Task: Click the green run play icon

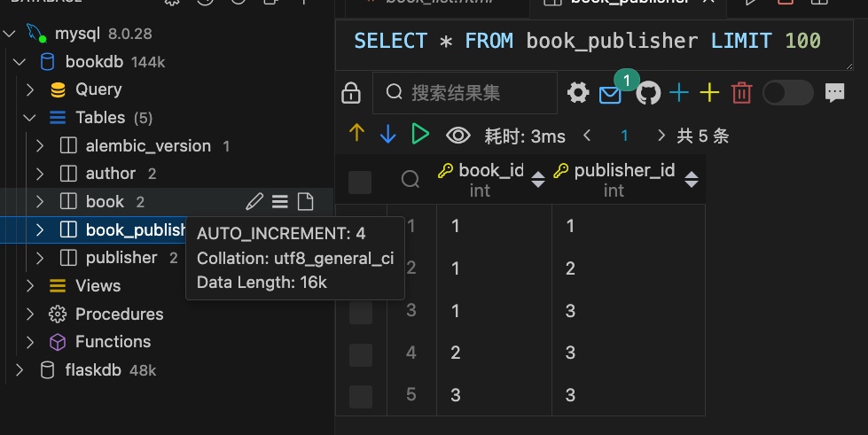Action: [420, 134]
